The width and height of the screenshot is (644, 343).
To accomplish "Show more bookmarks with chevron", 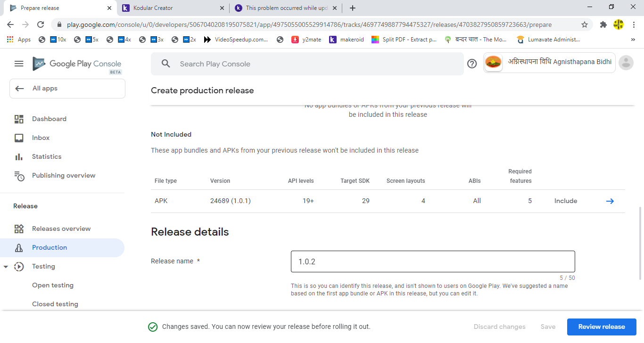I will pos(633,40).
